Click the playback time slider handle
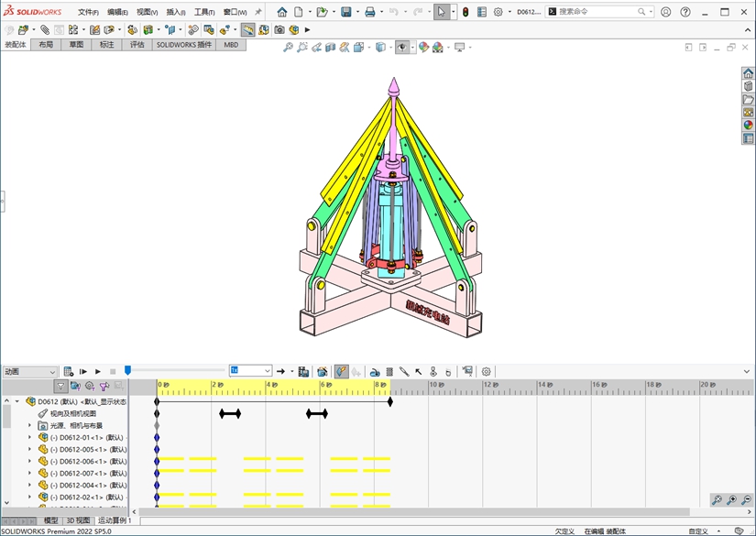Screen dimensions: 756x536 point(127,370)
